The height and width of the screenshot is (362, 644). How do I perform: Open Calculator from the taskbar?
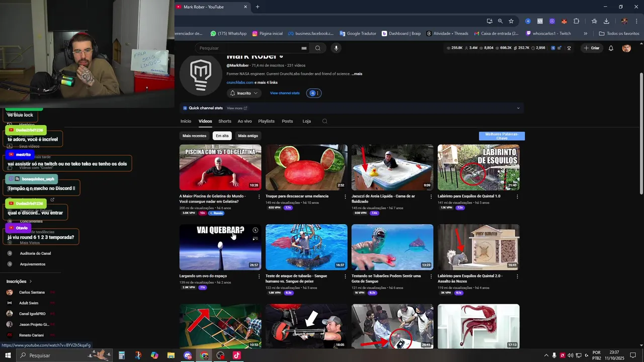(121, 355)
